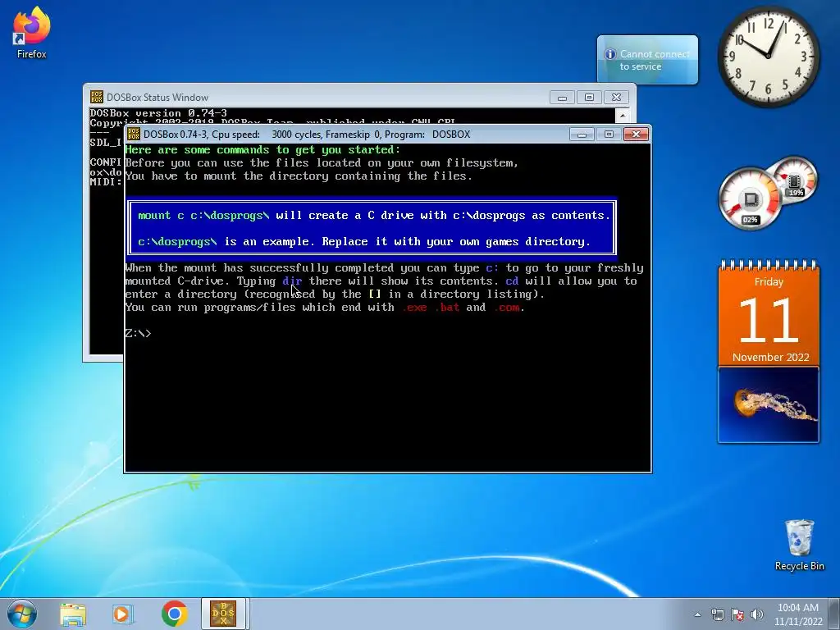Close the DOSBox 0.74-3 window

[636, 134]
